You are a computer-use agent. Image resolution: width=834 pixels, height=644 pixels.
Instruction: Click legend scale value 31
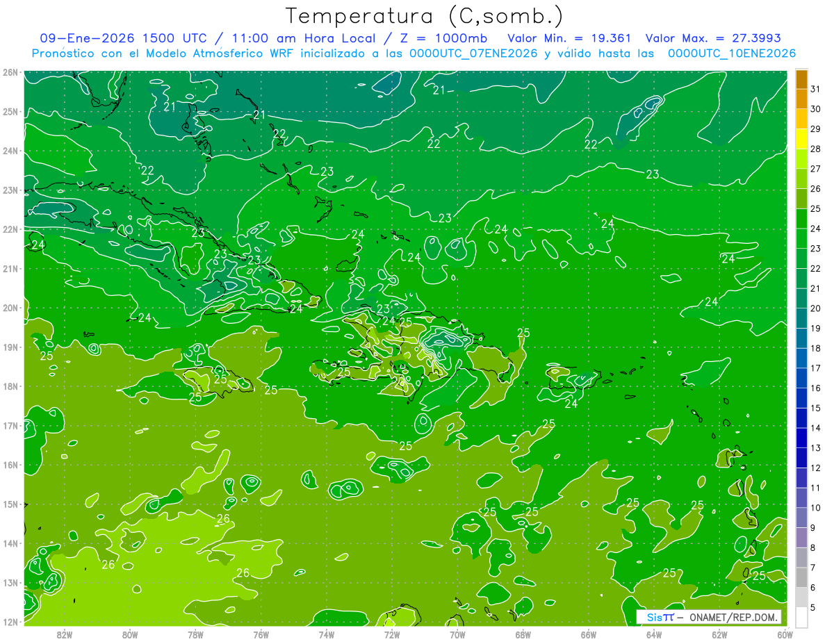point(816,89)
